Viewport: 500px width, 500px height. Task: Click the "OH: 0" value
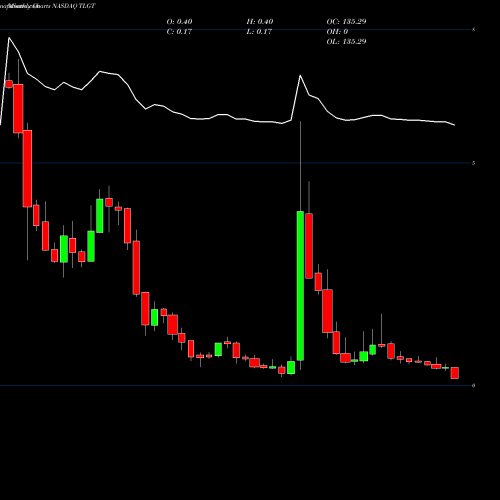click(337, 32)
